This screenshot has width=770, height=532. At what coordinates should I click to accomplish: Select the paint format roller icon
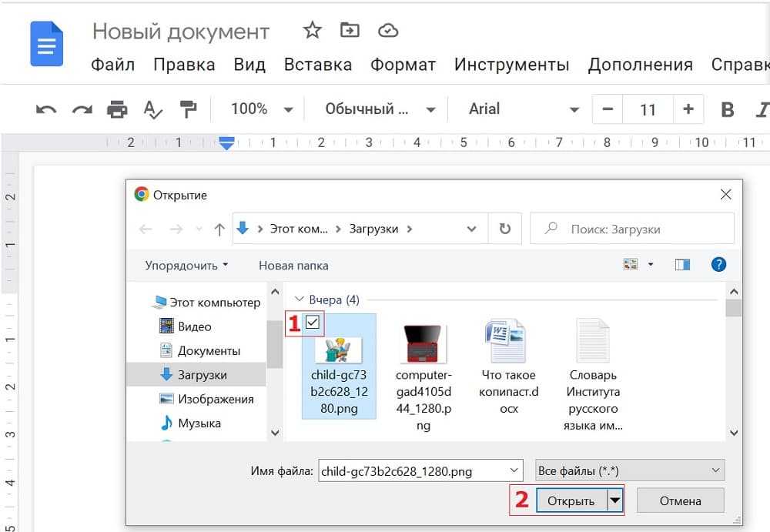(188, 109)
